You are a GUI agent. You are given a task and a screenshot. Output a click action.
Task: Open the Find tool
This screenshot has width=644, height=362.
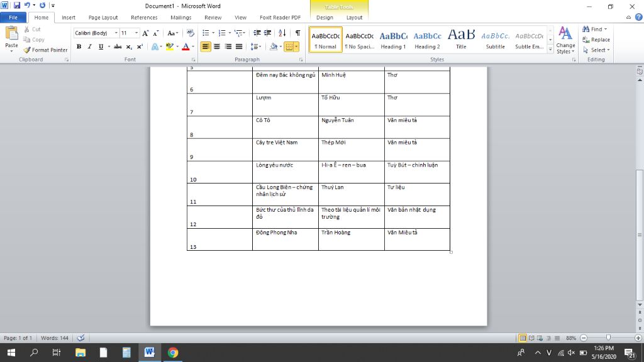pyautogui.click(x=594, y=29)
